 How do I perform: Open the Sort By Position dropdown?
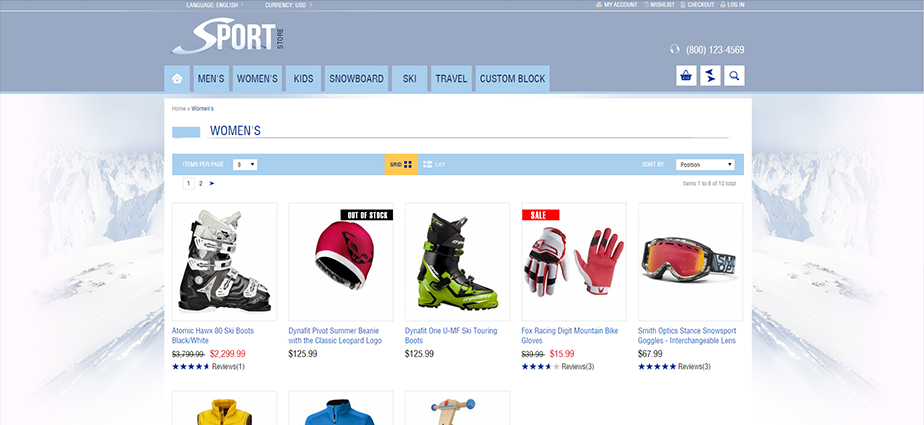pos(705,164)
